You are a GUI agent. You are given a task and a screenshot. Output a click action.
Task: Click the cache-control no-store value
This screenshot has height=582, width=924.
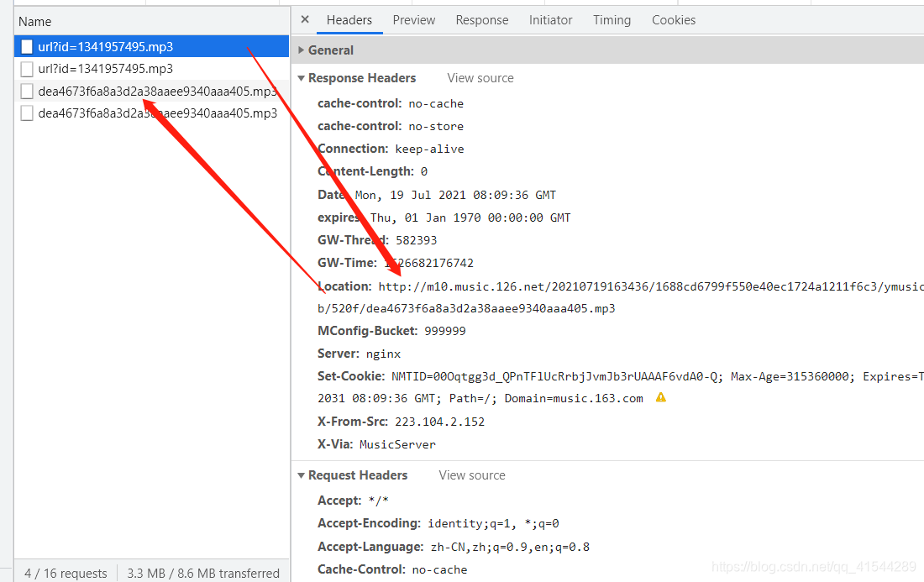pos(436,127)
